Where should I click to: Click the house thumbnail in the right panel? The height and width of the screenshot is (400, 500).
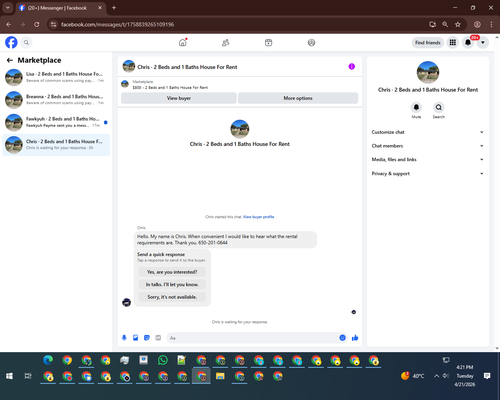428,72
